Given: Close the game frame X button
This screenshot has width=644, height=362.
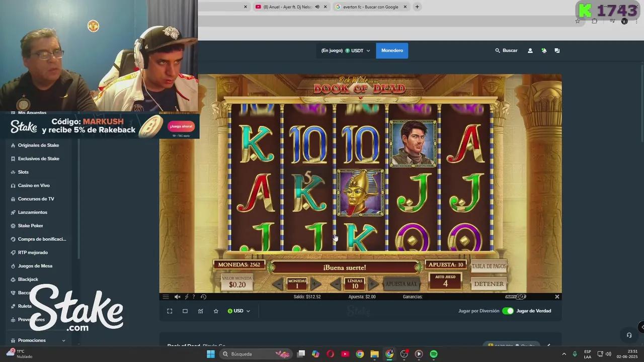Looking at the screenshot, I should pyautogui.click(x=557, y=297).
